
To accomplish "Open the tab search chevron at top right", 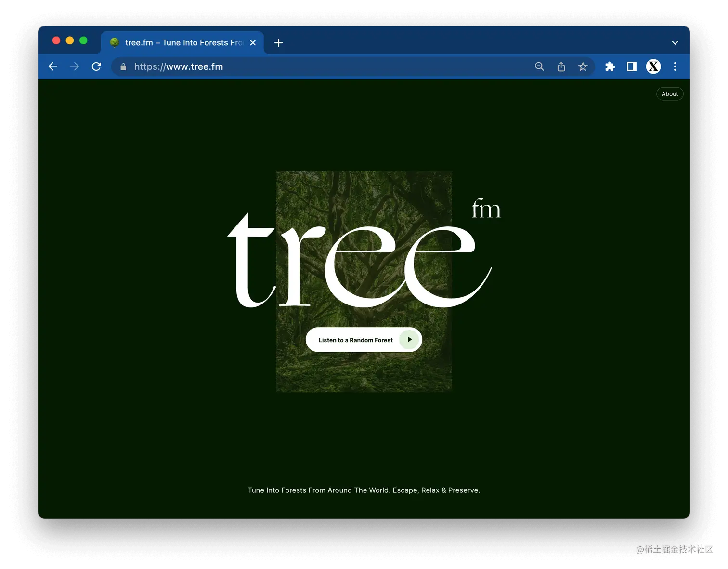I will [x=675, y=42].
